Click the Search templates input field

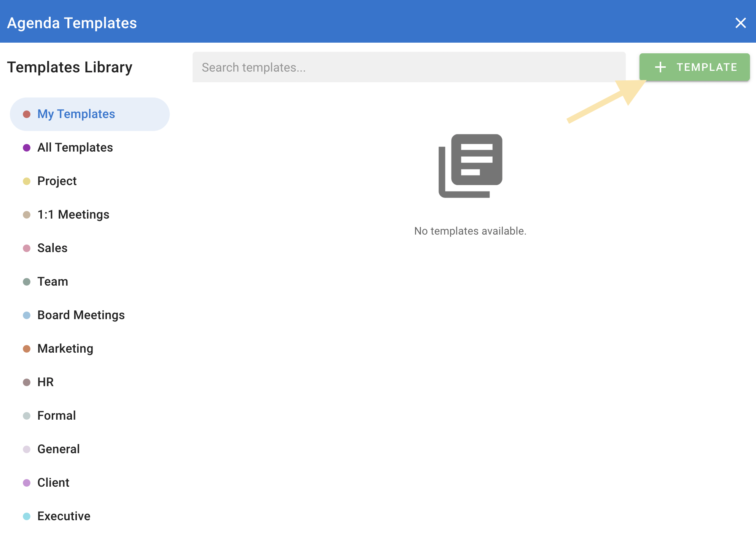[x=409, y=67]
